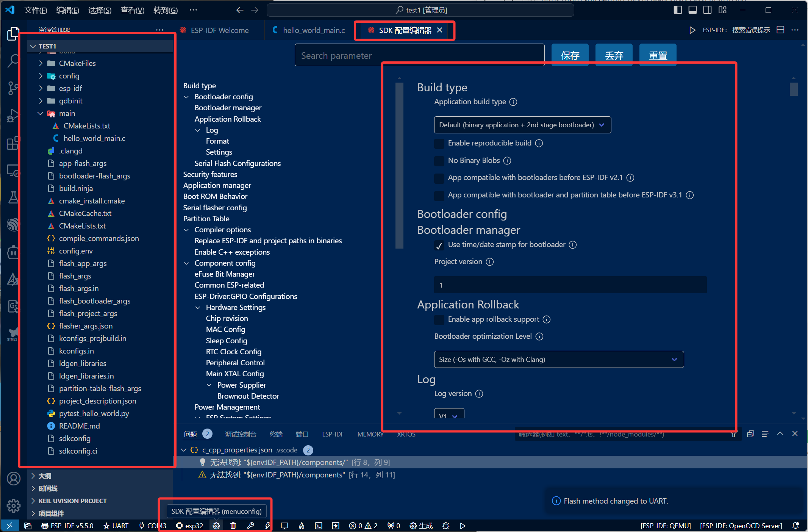
Task: Open the Espressif ESP-IDF explorer icon
Action: coord(13,224)
